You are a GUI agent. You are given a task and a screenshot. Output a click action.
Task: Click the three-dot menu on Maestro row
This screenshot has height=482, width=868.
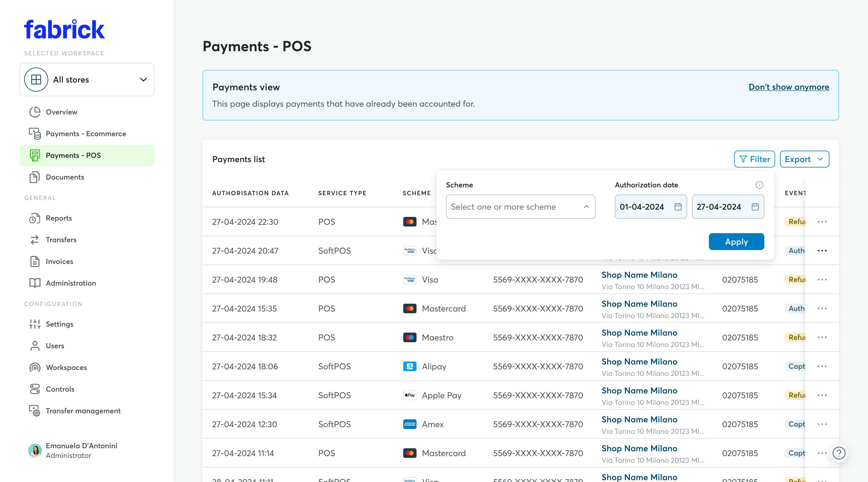tap(822, 337)
